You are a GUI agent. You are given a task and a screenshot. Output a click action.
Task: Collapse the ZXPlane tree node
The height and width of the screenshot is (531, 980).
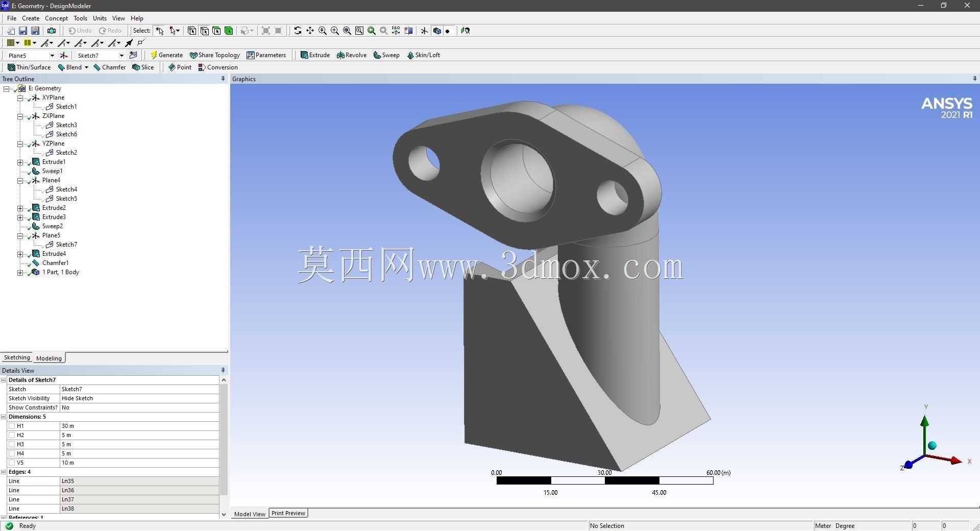tap(20, 116)
